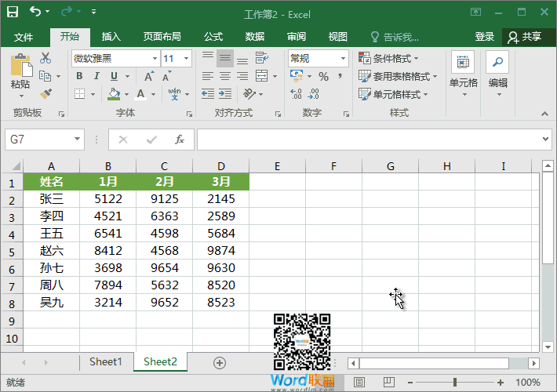Click the Decrease Indent icon
The height and width of the screenshot is (392, 557).
(208, 94)
